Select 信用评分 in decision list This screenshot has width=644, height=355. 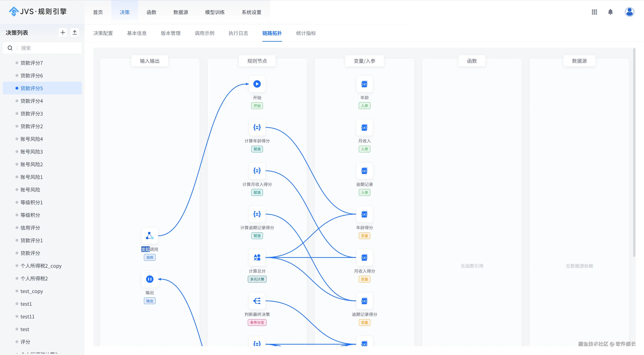[x=42, y=228]
